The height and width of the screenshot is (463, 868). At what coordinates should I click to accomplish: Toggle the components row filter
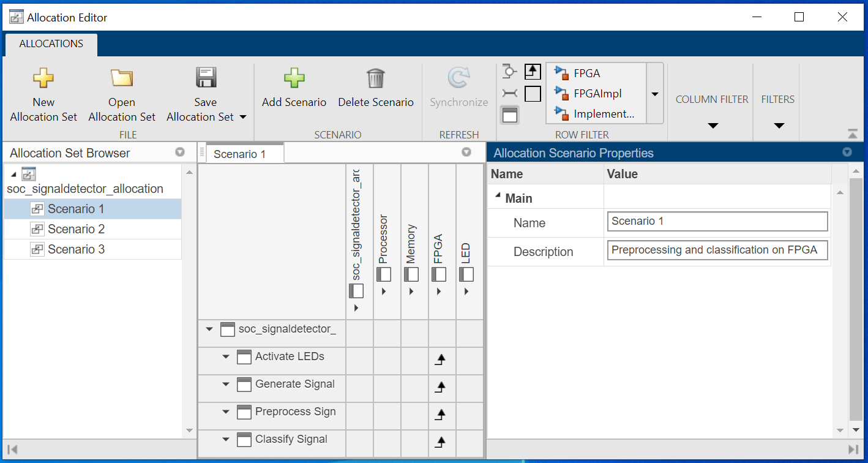[510, 115]
